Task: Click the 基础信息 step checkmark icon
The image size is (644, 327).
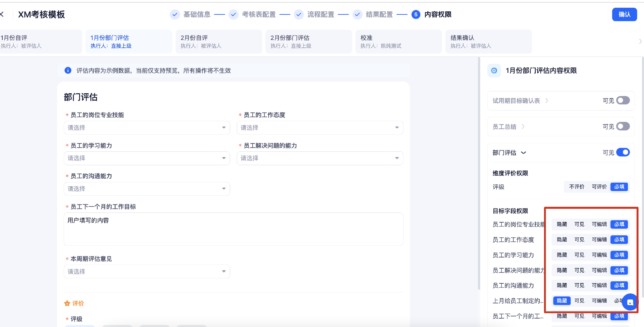Action: tap(175, 14)
